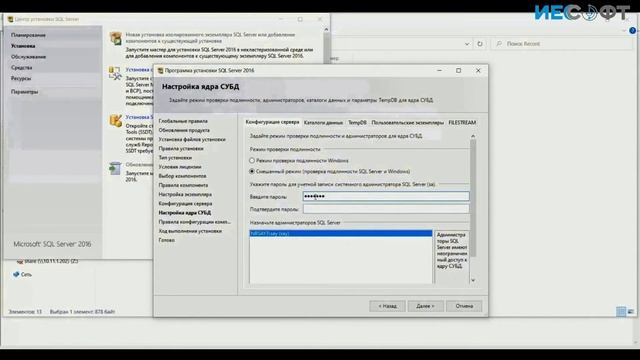The image size is (640, 360).
Task: Click SQL Server Data Tools install icon
Action: coord(116,121)
